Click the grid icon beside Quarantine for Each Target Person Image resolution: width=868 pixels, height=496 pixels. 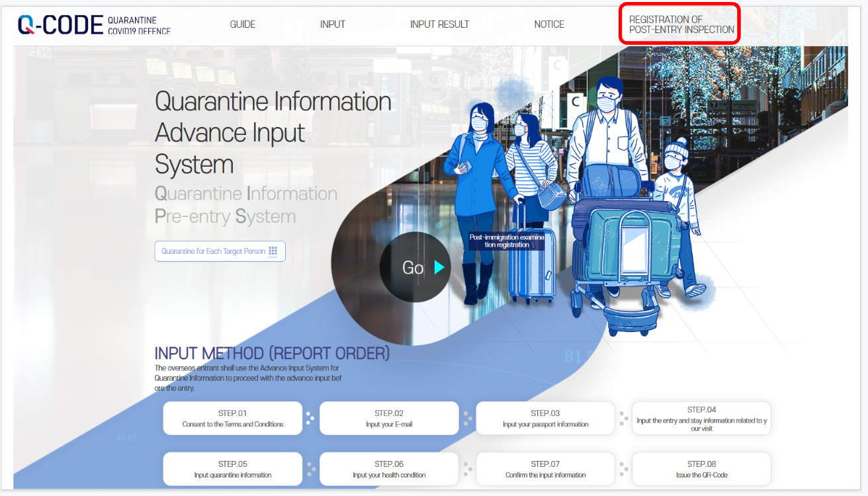273,251
